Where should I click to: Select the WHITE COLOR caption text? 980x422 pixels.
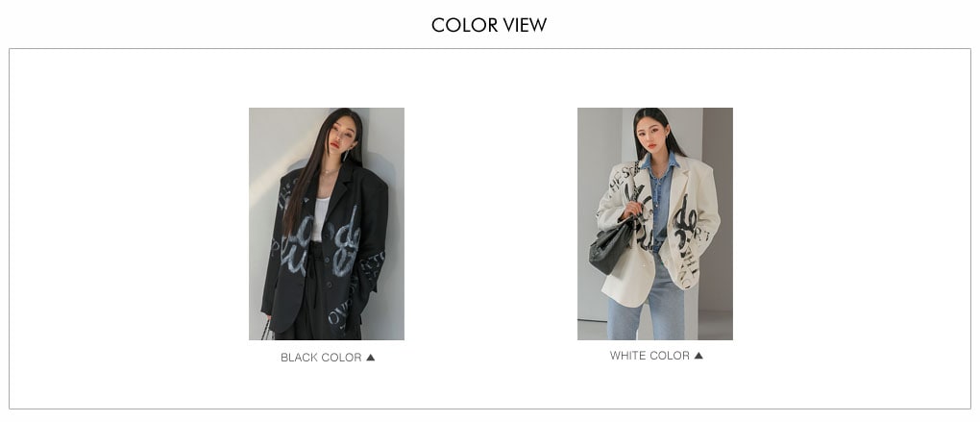point(649,356)
